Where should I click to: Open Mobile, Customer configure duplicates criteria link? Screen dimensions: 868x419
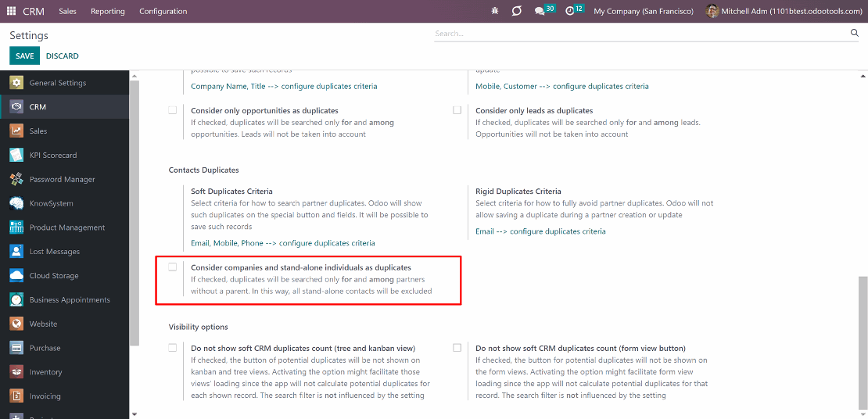pyautogui.click(x=562, y=86)
